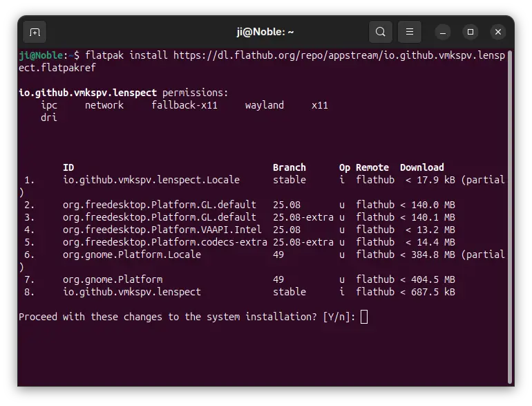Viewport: 532px width, 406px height.
Task: Minimize the terminal window
Action: (x=443, y=32)
